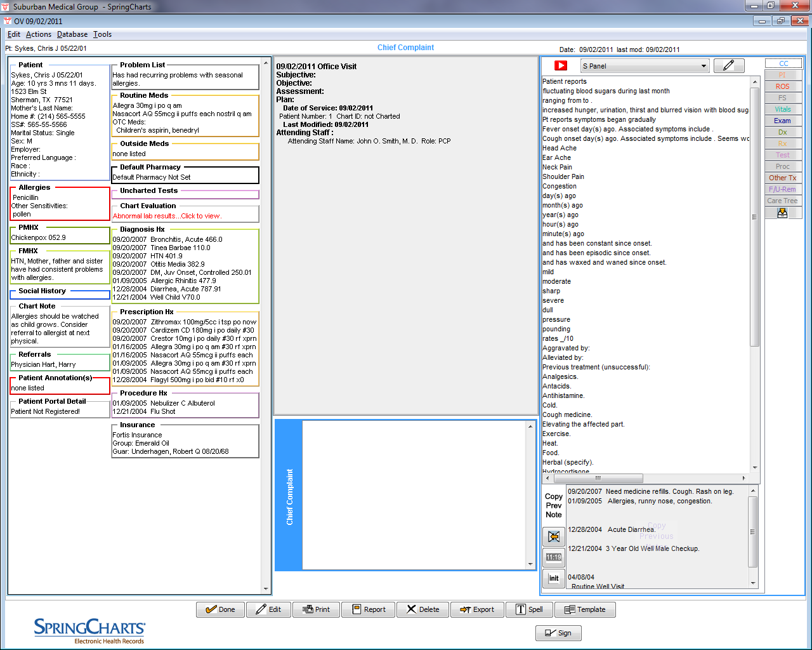The height and width of the screenshot is (650, 812).
Task: Open the Vitals tab
Action: (783, 109)
